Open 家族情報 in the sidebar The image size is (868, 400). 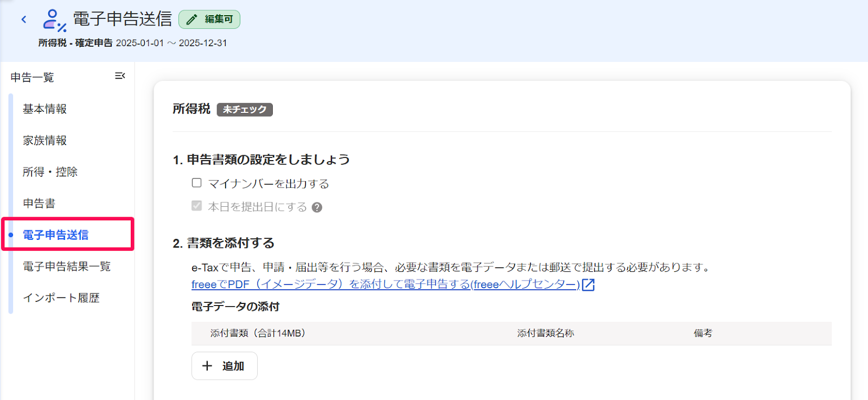pos(44,141)
